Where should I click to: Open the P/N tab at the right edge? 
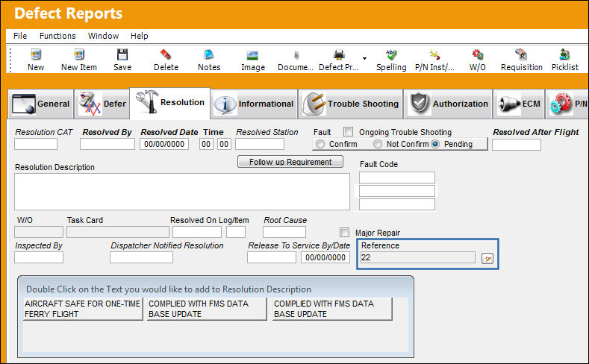[x=567, y=104]
